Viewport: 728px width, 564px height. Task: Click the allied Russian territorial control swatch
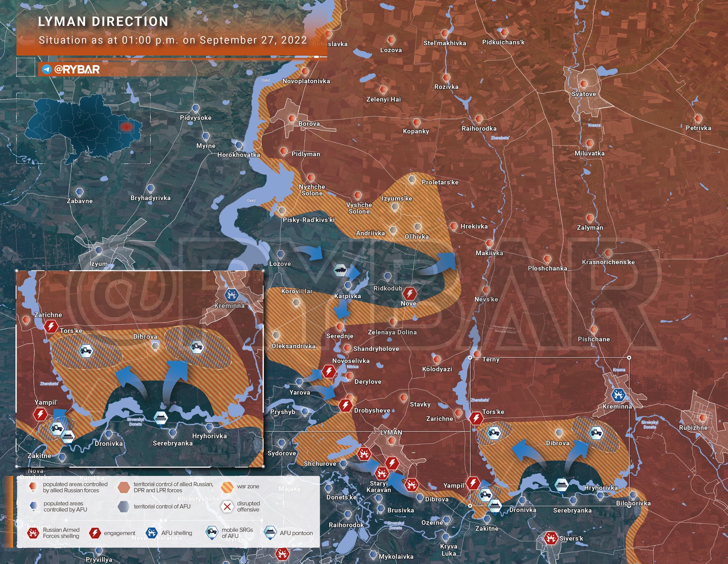point(124,487)
